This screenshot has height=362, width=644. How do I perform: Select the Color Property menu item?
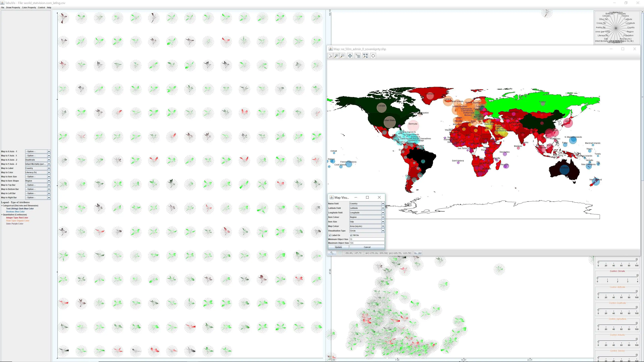(29, 8)
